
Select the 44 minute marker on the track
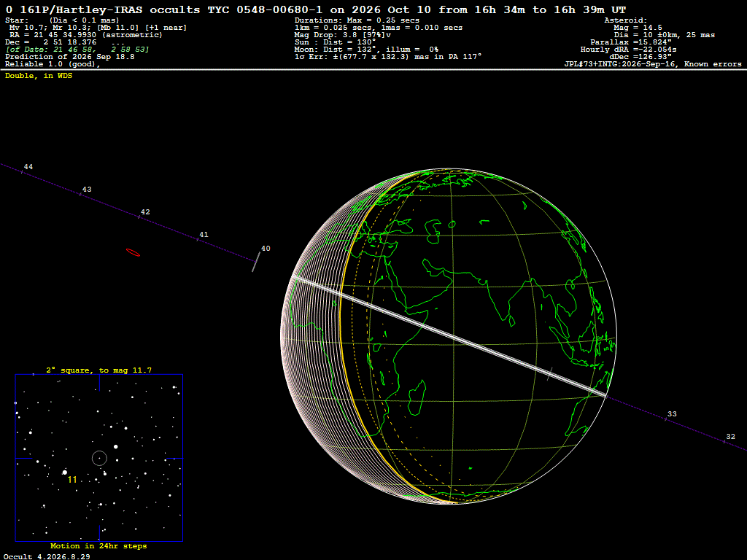coord(28,167)
